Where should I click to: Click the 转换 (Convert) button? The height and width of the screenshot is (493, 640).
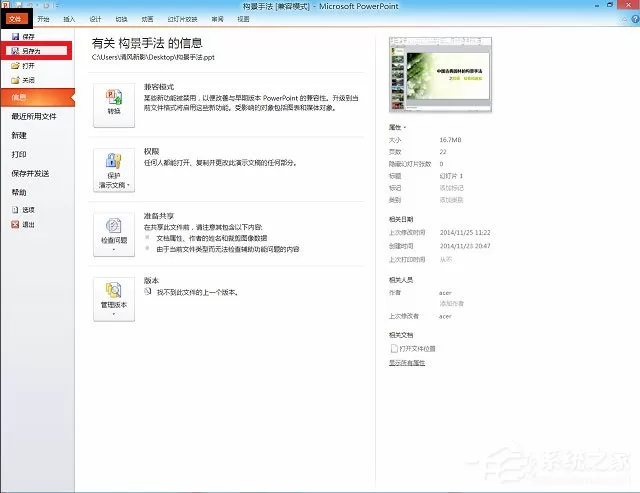pyautogui.click(x=114, y=105)
